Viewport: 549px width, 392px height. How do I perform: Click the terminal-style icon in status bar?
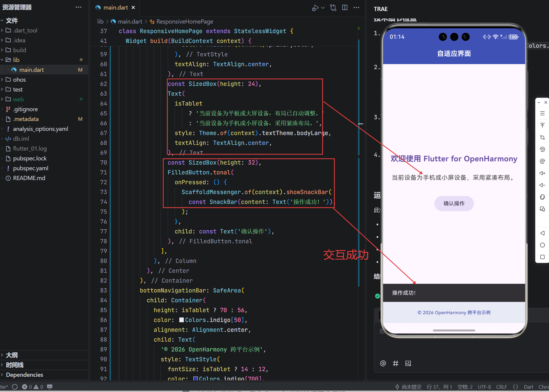click(50, 387)
